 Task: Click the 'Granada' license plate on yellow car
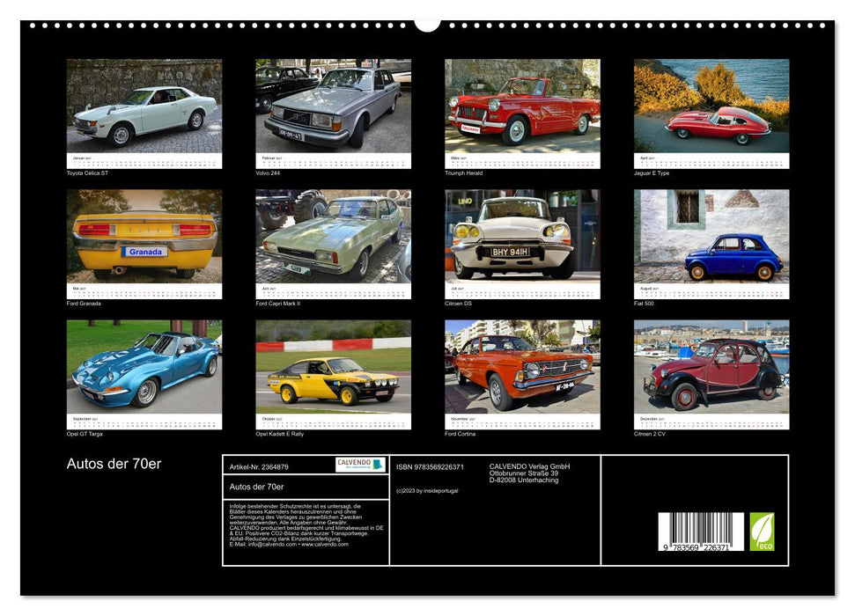tap(145, 252)
